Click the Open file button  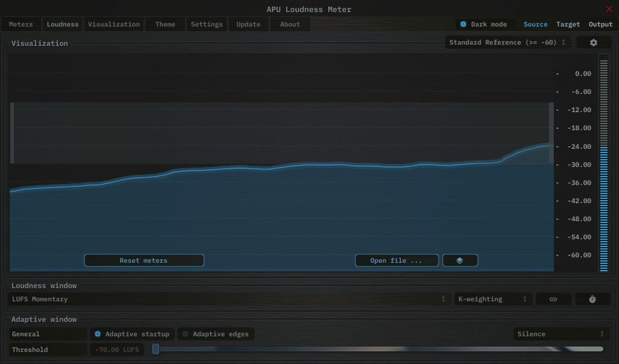click(396, 261)
